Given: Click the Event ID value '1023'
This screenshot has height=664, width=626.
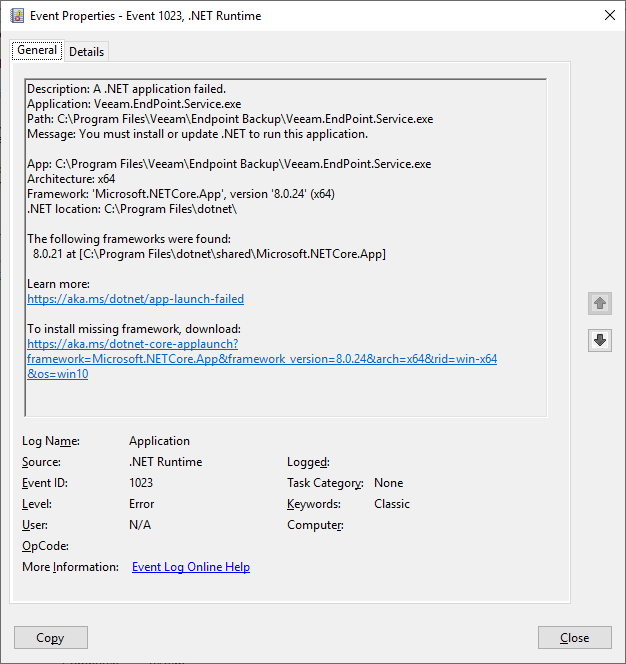Looking at the screenshot, I should [141, 483].
